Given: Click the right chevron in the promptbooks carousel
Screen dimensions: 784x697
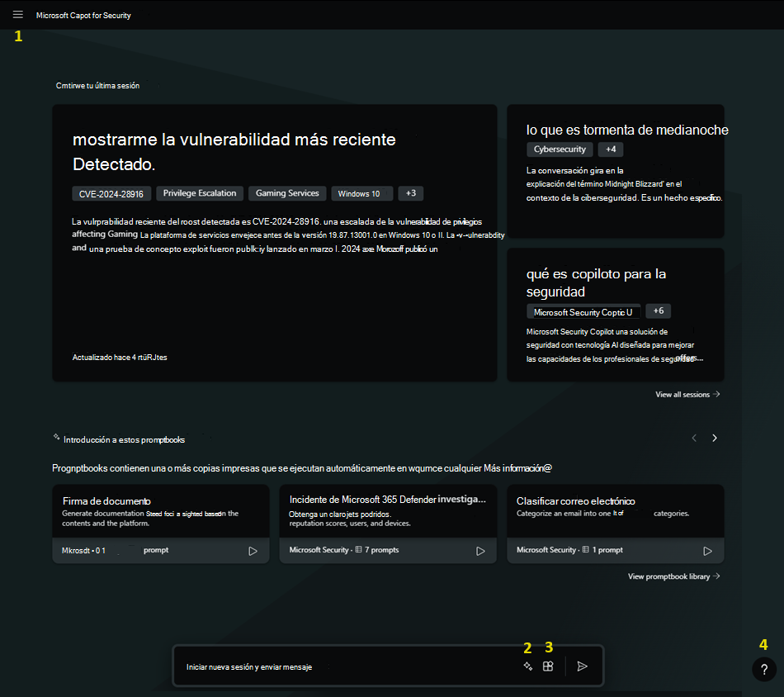Looking at the screenshot, I should pyautogui.click(x=714, y=438).
